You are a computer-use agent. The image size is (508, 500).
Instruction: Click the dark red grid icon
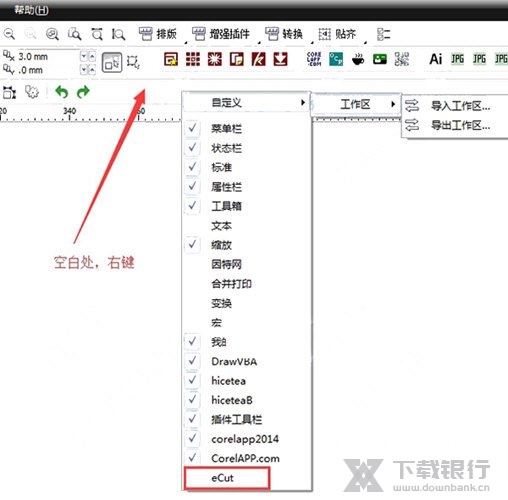pyautogui.click(x=193, y=59)
